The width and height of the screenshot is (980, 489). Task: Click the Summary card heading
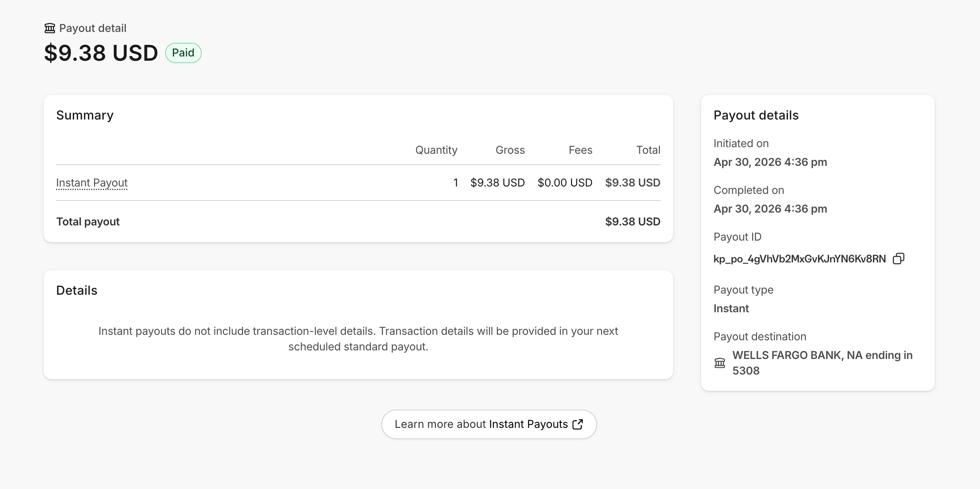point(85,115)
